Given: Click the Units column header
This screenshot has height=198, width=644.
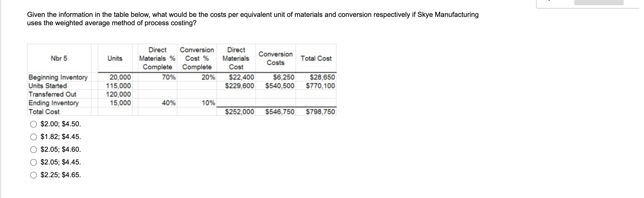Looking at the screenshot, I should [x=115, y=58].
